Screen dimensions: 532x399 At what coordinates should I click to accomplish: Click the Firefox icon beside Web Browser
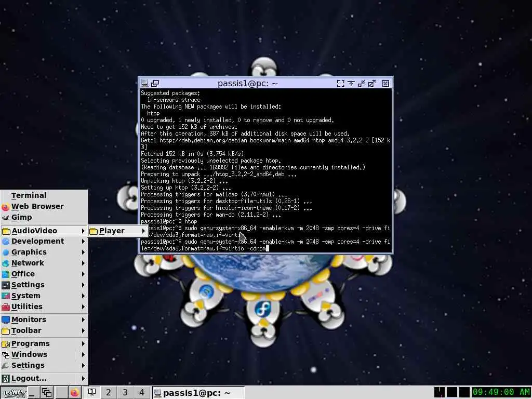[x=5, y=207]
